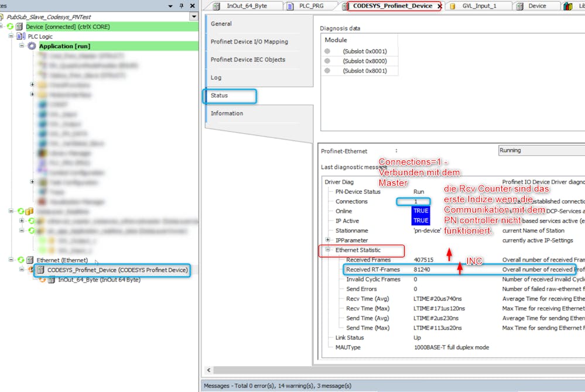585x392 pixels.
Task: Select the Received RT-Frames row
Action: tap(373, 270)
